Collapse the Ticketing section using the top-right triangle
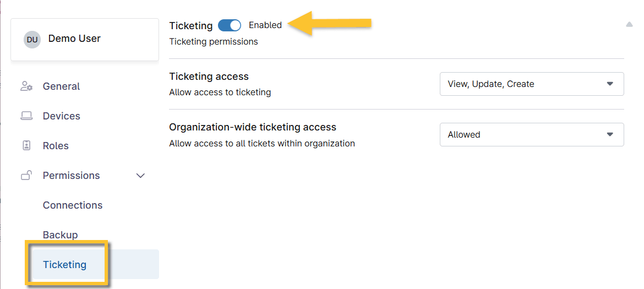 pos(629,25)
